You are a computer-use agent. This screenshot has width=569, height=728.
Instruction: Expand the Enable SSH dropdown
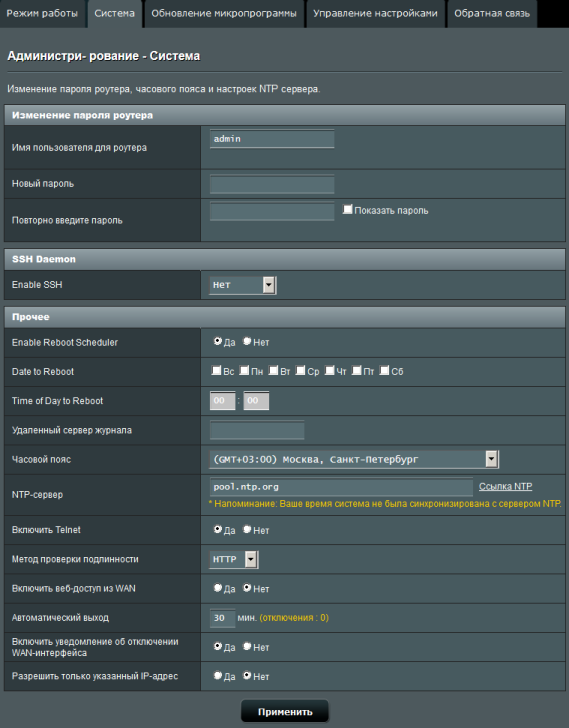point(243,285)
